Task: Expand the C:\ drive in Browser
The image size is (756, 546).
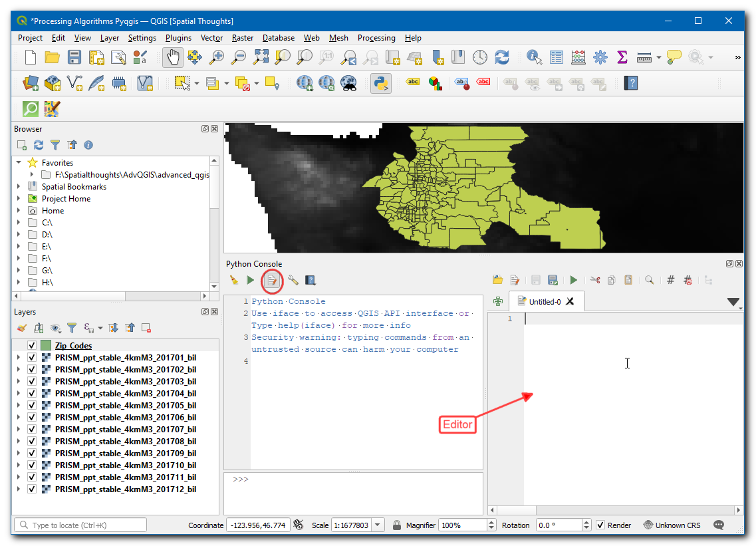Action: click(x=19, y=223)
